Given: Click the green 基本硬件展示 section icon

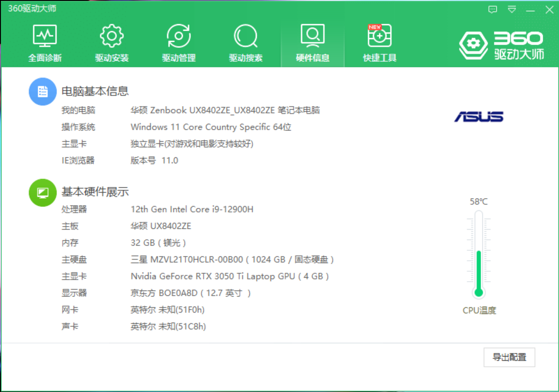Looking at the screenshot, I should [43, 192].
